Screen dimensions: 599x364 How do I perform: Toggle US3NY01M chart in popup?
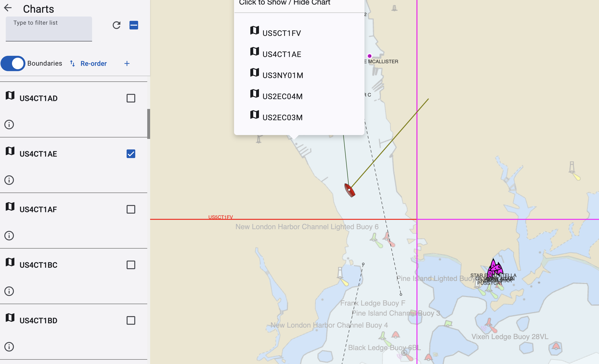click(x=282, y=75)
